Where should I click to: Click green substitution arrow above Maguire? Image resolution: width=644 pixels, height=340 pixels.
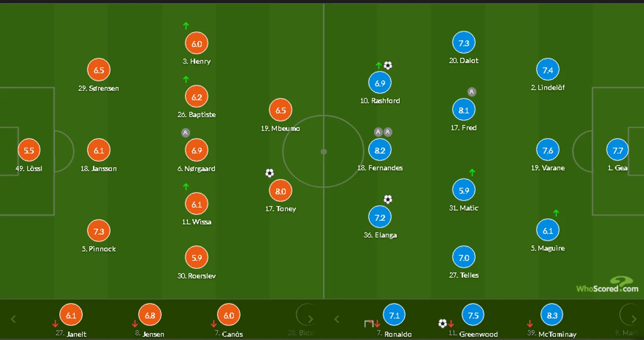coord(556,213)
